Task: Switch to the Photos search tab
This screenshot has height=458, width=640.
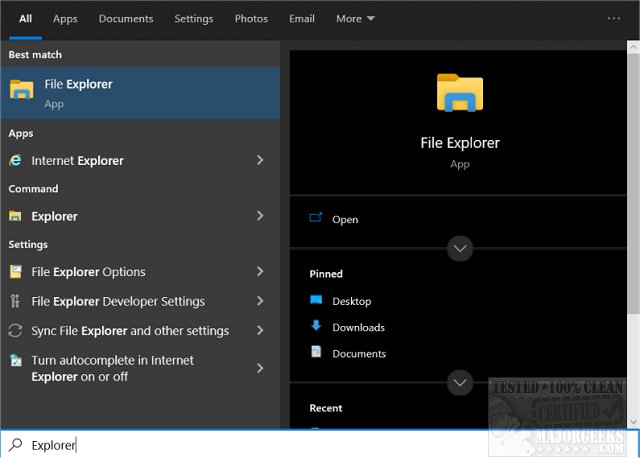Action: (251, 19)
